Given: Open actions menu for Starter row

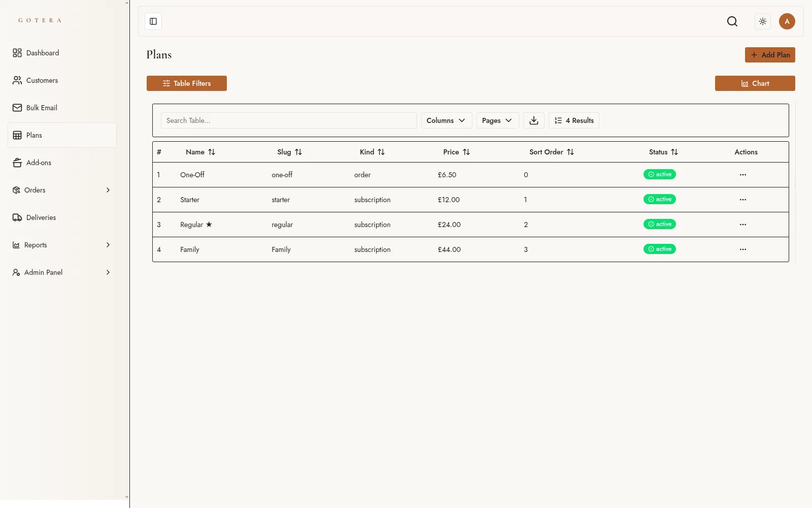Looking at the screenshot, I should 743,200.
